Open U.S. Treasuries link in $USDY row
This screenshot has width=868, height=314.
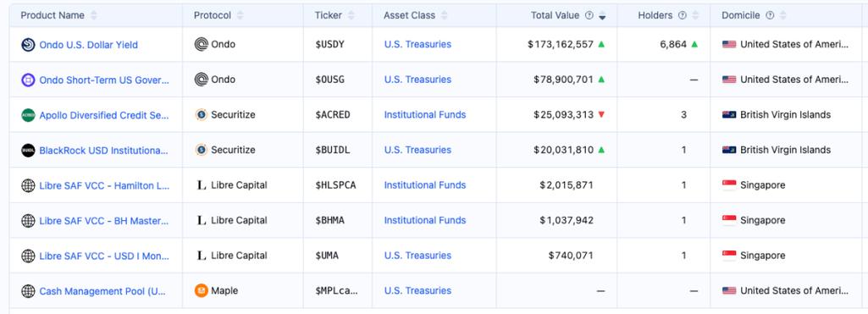(418, 44)
